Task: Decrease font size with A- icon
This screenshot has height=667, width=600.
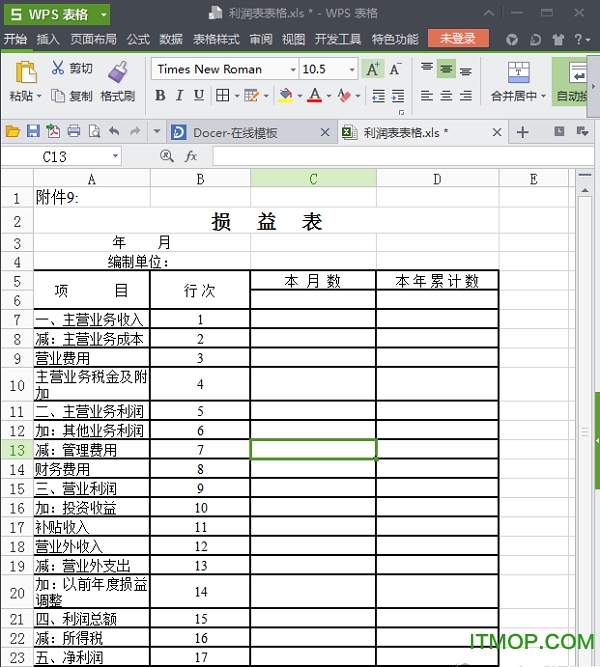Action: 395,69
